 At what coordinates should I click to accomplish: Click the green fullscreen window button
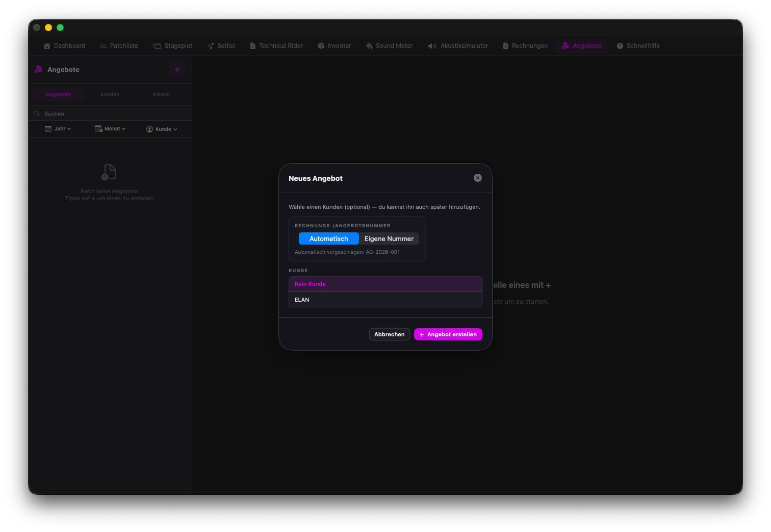coord(60,28)
